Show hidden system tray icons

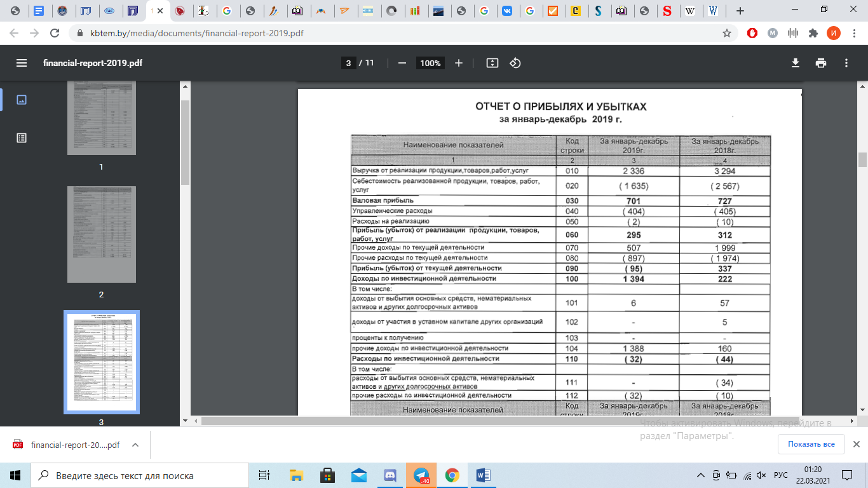[x=701, y=475]
